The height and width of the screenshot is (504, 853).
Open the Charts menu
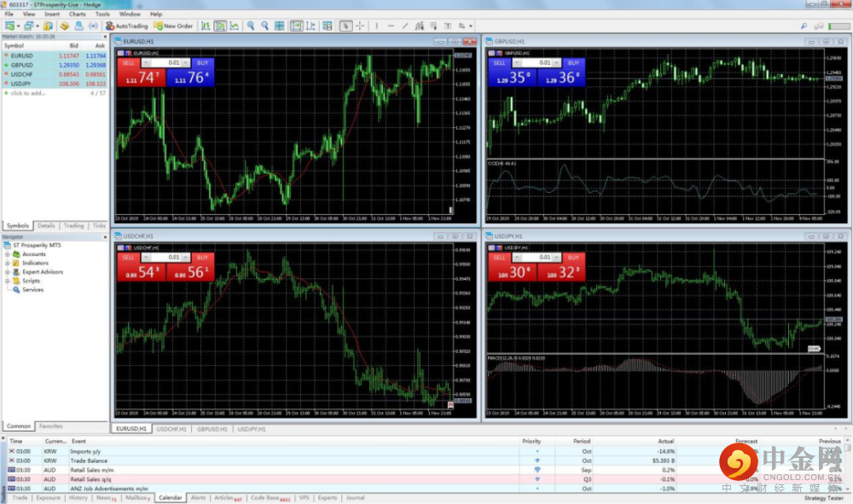(78, 14)
